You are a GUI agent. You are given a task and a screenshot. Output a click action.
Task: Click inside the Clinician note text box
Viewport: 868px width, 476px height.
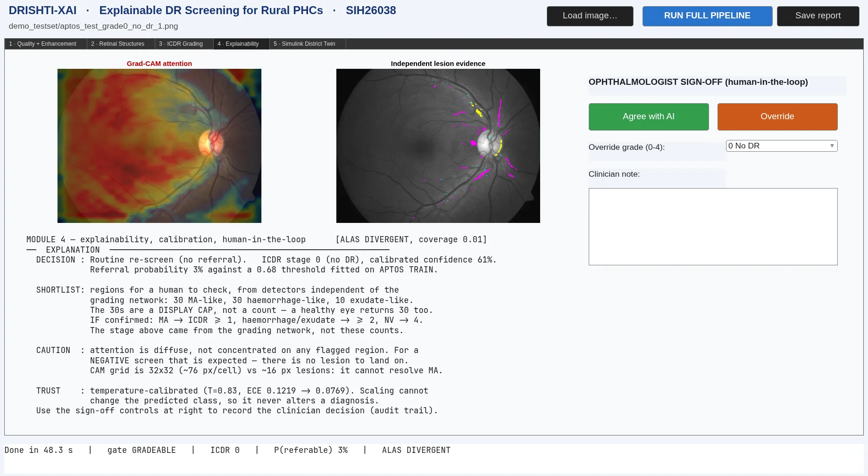(x=713, y=227)
